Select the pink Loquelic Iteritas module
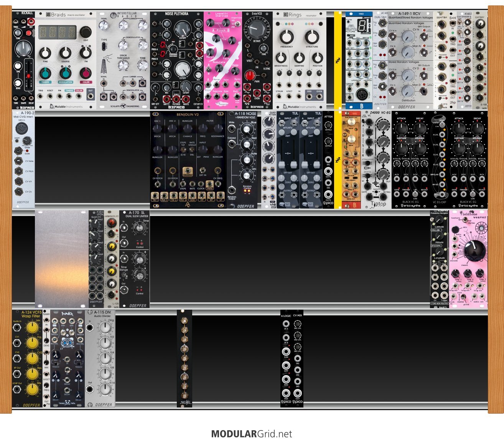504x442 pixels. [x=223, y=61]
